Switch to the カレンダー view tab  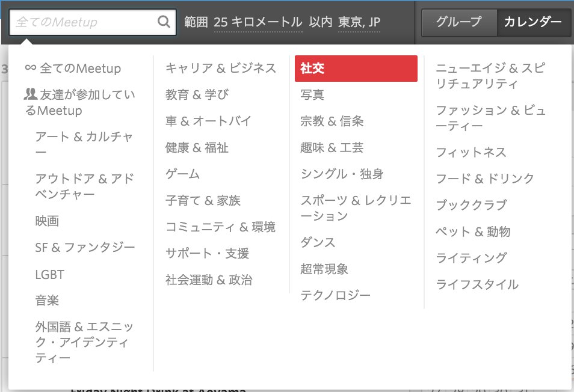[x=533, y=23]
